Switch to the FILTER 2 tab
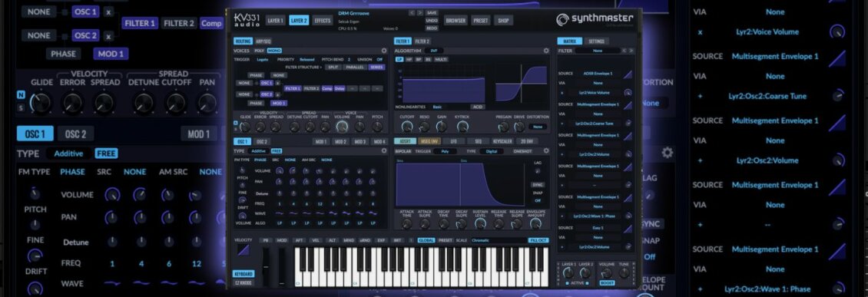 point(422,41)
